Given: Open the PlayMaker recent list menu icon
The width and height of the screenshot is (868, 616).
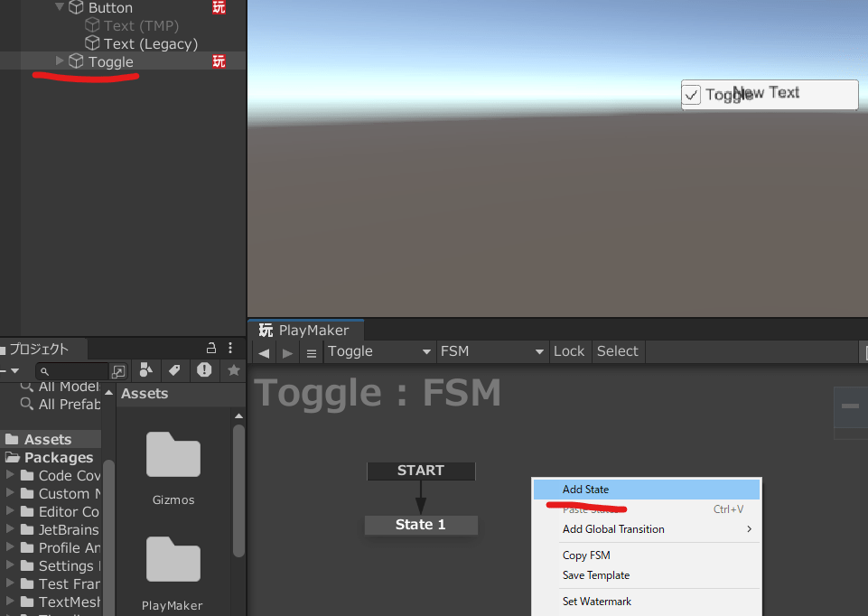Looking at the screenshot, I should point(312,352).
